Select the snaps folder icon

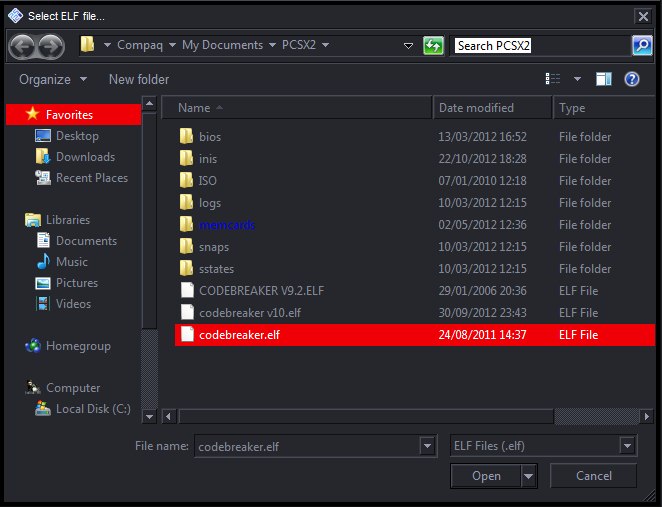click(186, 246)
